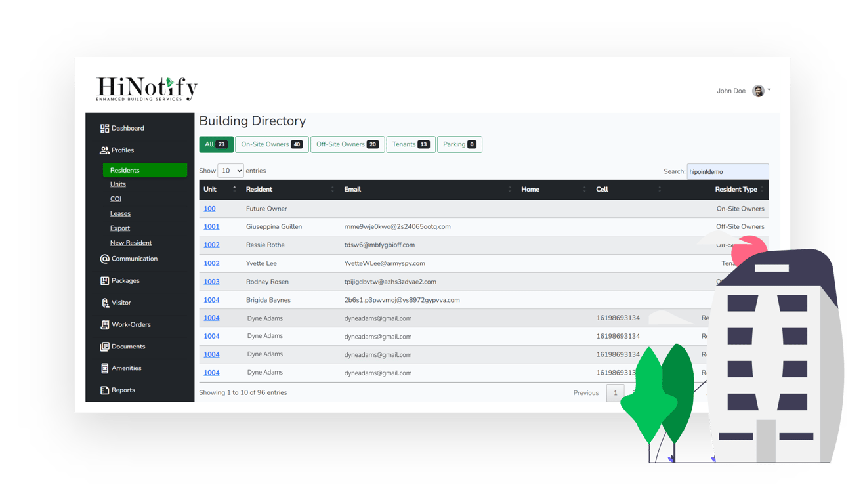Click the Documents icon in the sidebar
Screen dimensions: 865x504
tap(104, 346)
